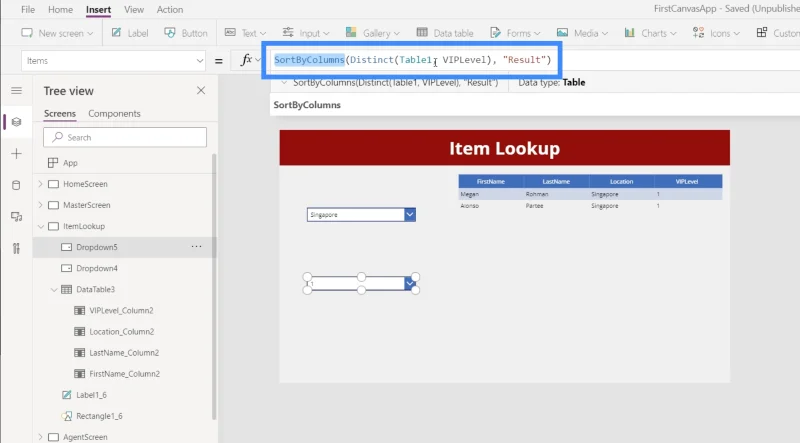Open the Dropdown5 more options ellipsis
The width and height of the screenshot is (800, 443).
[196, 247]
